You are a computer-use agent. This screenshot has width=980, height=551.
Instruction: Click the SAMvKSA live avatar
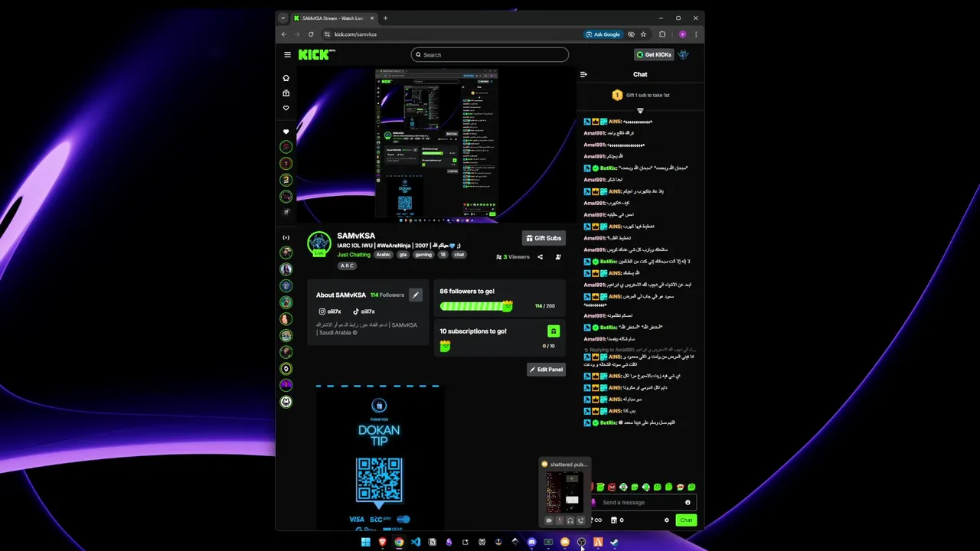318,244
